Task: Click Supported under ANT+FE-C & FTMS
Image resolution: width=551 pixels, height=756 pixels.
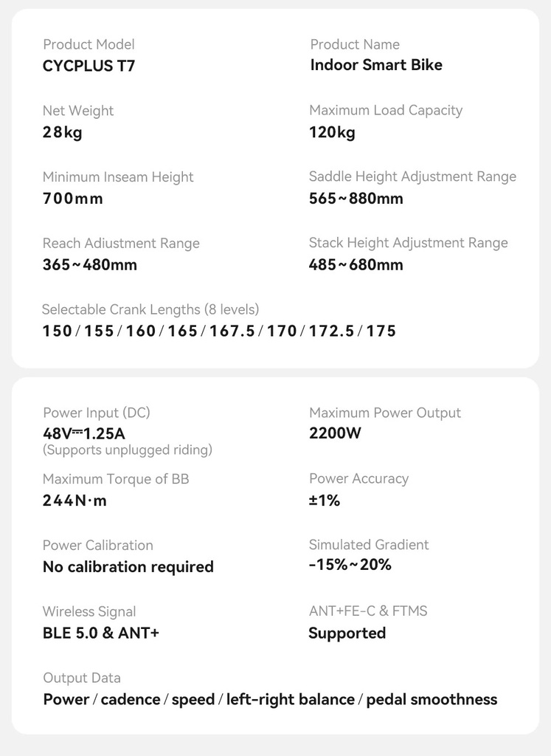Action: tap(347, 633)
